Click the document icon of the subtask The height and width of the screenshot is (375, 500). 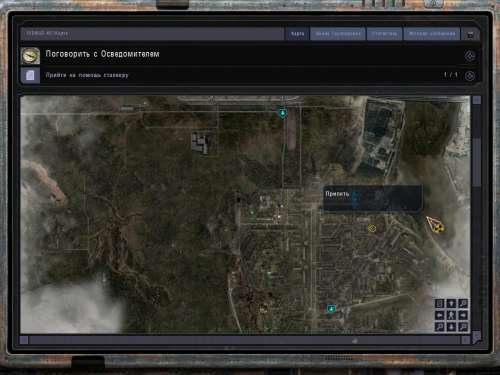click(x=30, y=75)
